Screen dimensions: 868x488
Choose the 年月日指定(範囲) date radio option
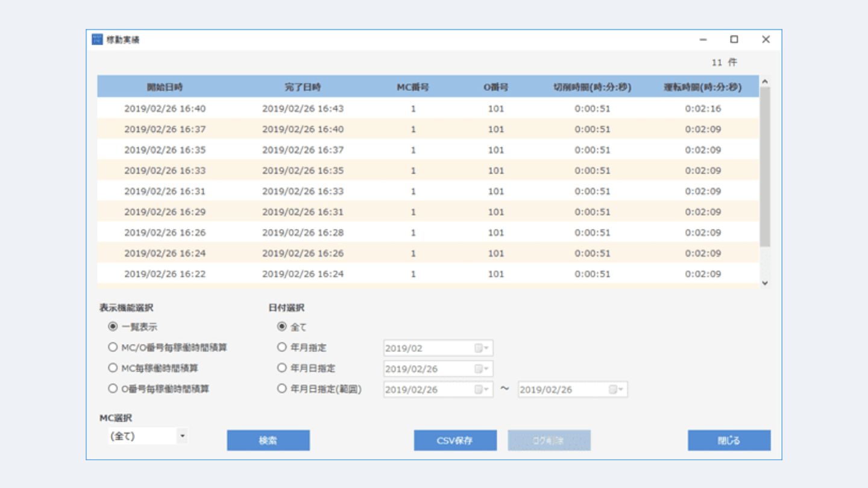[x=281, y=389]
